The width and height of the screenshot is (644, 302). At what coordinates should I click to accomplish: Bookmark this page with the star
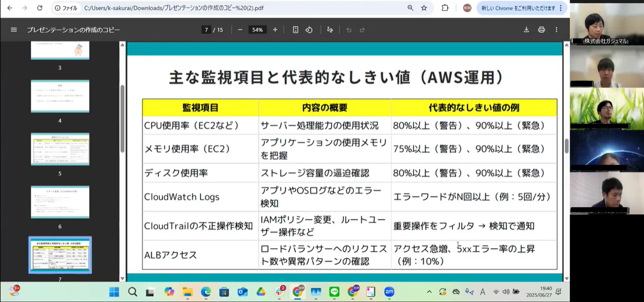tap(424, 8)
